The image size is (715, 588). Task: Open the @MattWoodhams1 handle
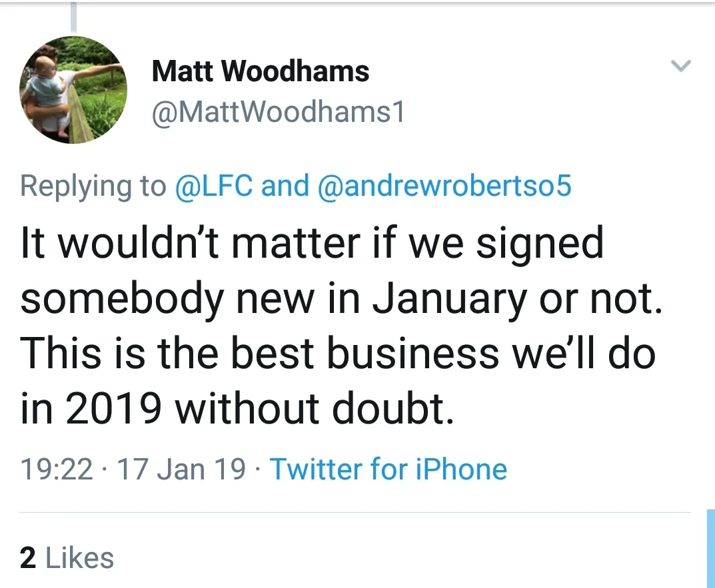tap(278, 113)
